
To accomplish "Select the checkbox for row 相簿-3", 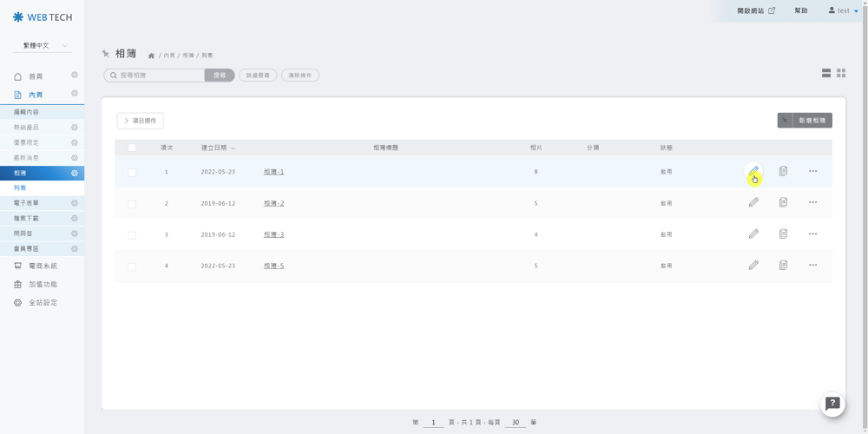I will tap(132, 235).
